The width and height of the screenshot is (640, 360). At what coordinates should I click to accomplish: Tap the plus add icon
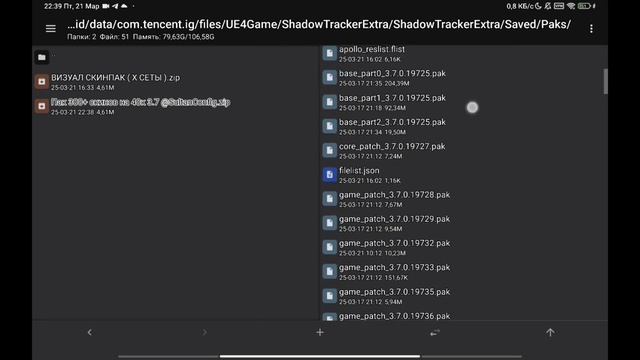coord(320,332)
